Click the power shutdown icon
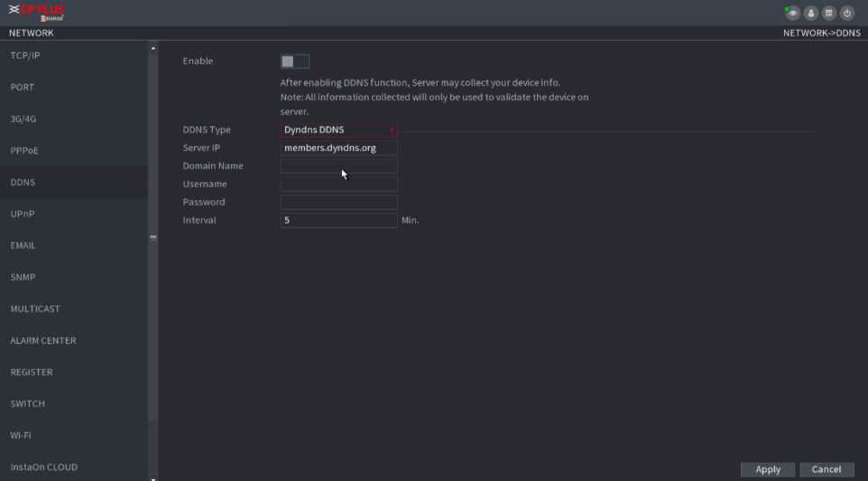Image resolution: width=868 pixels, height=481 pixels. point(846,13)
